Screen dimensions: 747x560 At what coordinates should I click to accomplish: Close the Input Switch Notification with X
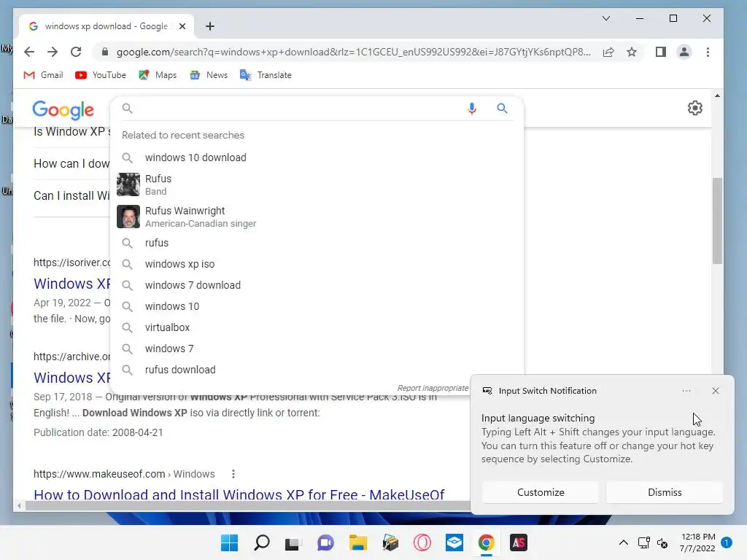(x=716, y=391)
